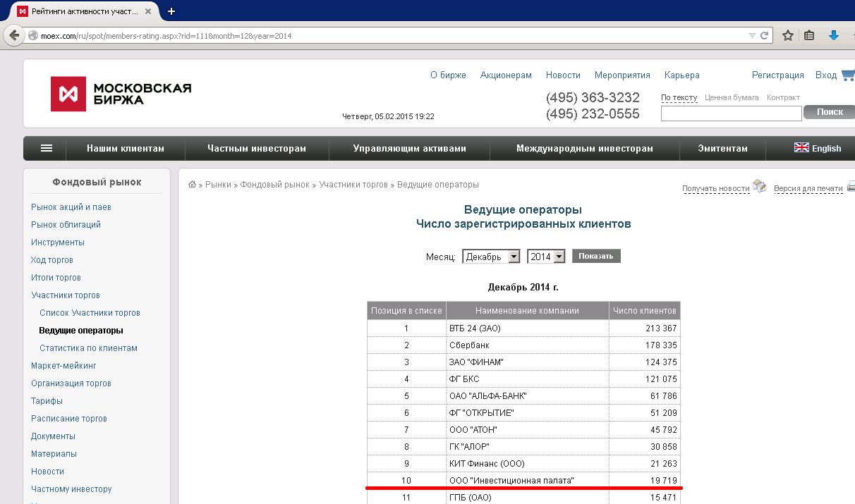Screen dimensions: 855x504
Task: Open Организация торгов in sidebar
Action: point(71,383)
